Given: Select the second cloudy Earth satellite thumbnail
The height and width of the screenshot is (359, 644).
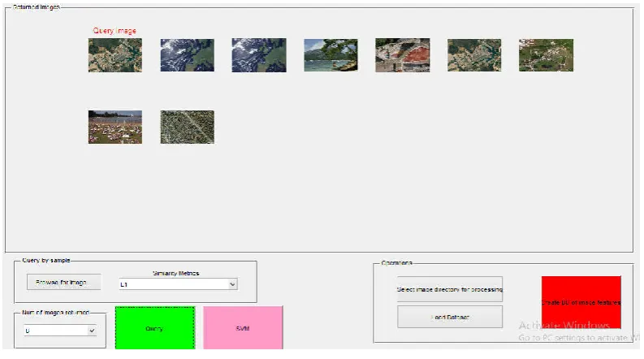Looking at the screenshot, I should click(x=259, y=55).
